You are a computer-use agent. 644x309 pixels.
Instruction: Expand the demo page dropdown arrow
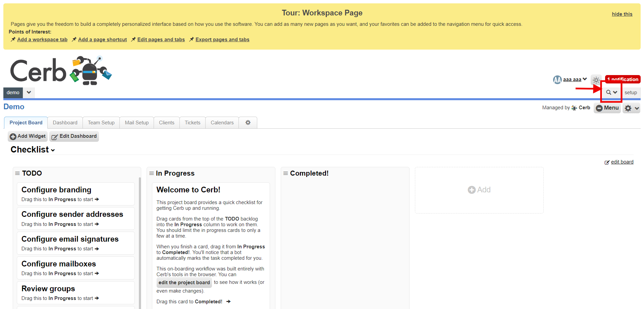[x=29, y=92]
